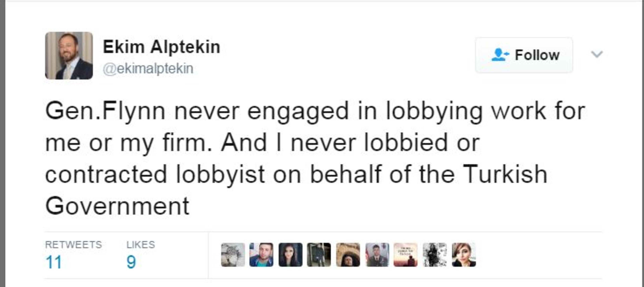Open the Ekim Alptekin display name link
Screen dimensions: 644x287
(161, 47)
